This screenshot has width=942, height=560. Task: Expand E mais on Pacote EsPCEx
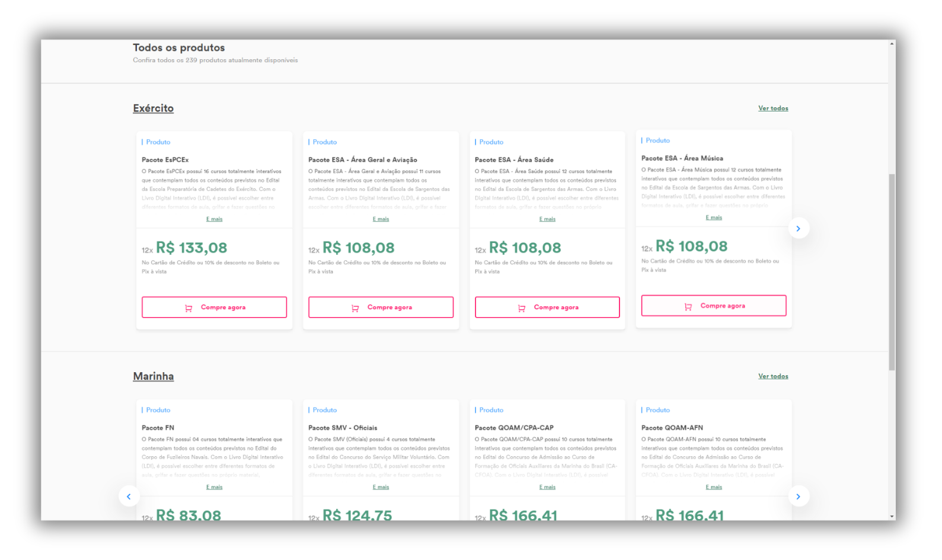pyautogui.click(x=214, y=219)
